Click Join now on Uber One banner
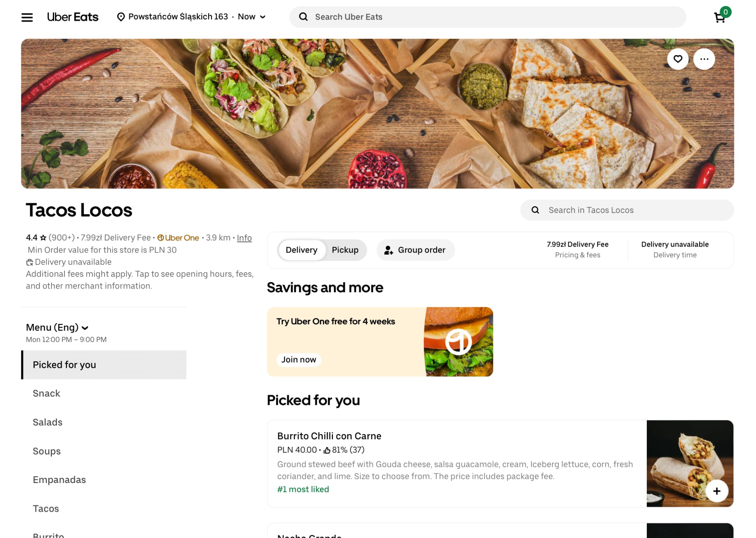Viewport: 756px width, 538px height. click(x=299, y=359)
